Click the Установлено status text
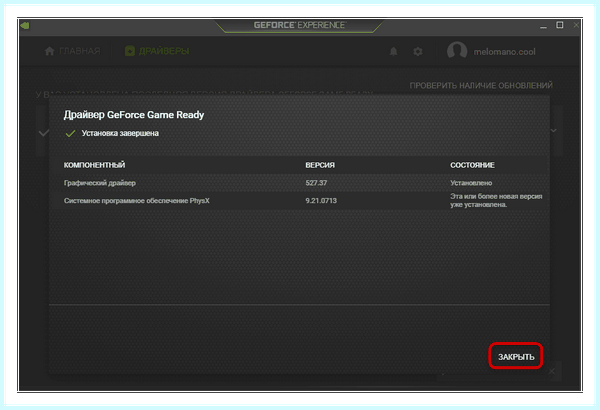The height and width of the screenshot is (410, 600). click(x=471, y=183)
